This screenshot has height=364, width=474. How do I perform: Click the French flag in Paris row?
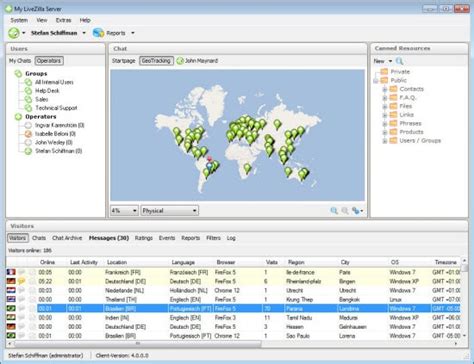pos(11,272)
